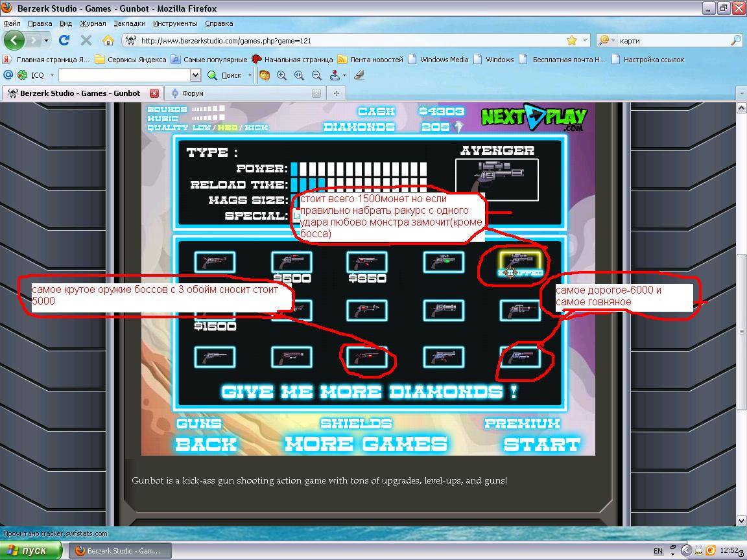This screenshot has height=560, width=747.
Task: Open the Вид menu
Action: pyautogui.click(x=65, y=23)
